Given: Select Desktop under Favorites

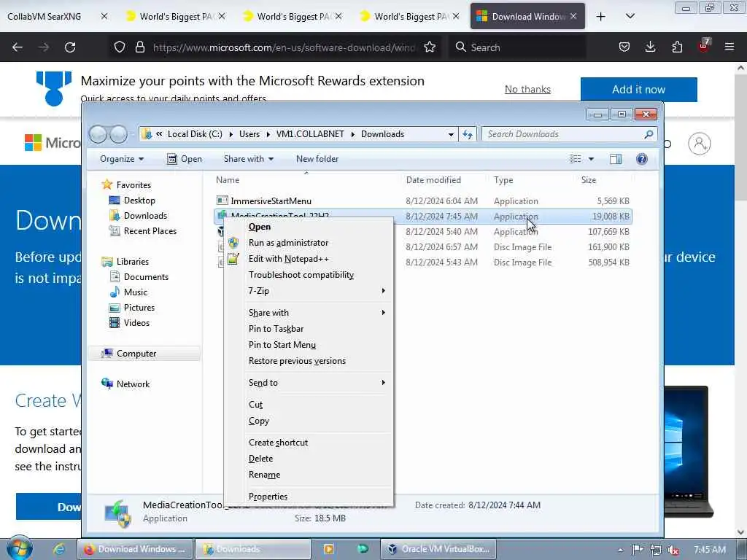Looking at the screenshot, I should pyautogui.click(x=139, y=201).
